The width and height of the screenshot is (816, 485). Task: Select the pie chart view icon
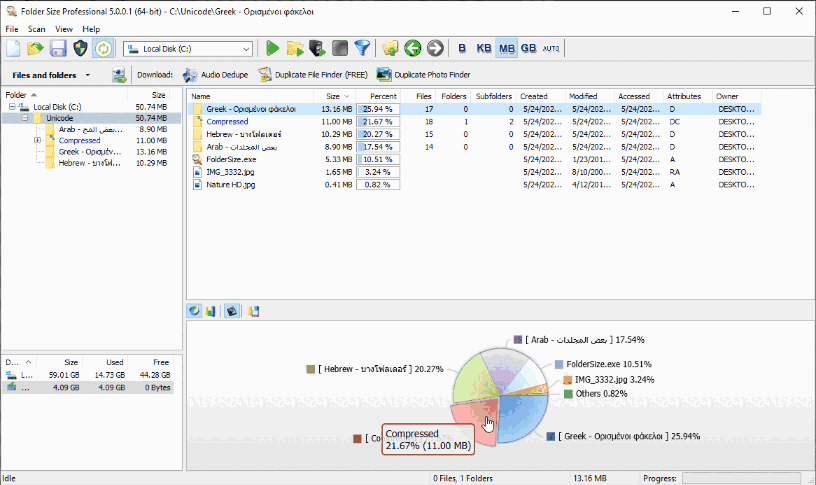point(194,311)
